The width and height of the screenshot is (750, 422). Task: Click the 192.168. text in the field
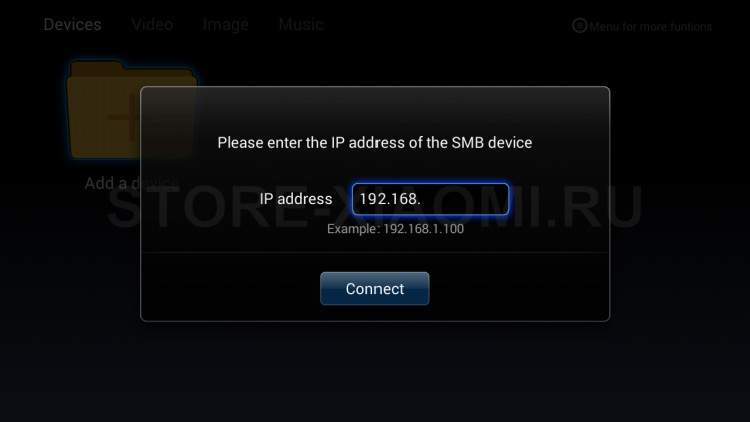(390, 199)
